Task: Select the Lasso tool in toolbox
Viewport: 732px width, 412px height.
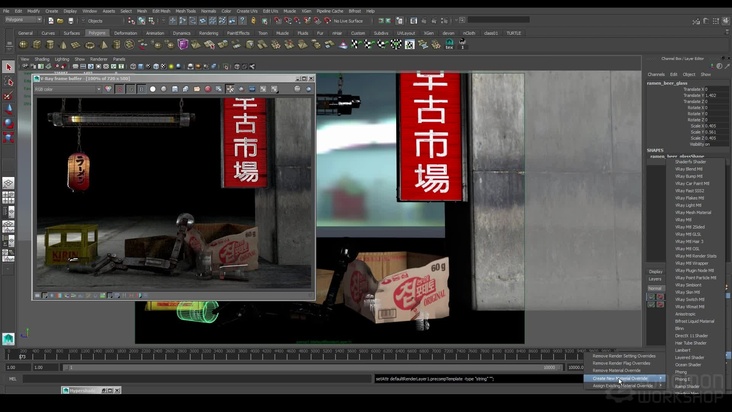Action: pos(8,82)
